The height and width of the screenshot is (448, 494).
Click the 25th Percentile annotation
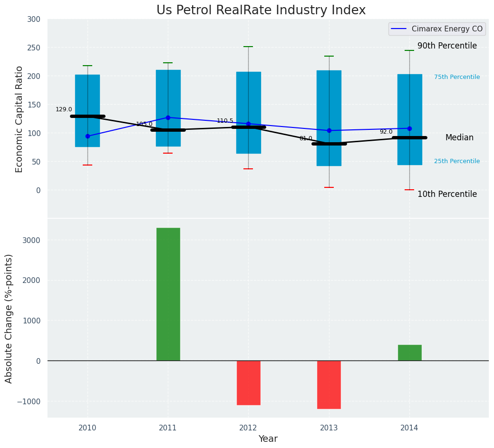(x=456, y=161)
